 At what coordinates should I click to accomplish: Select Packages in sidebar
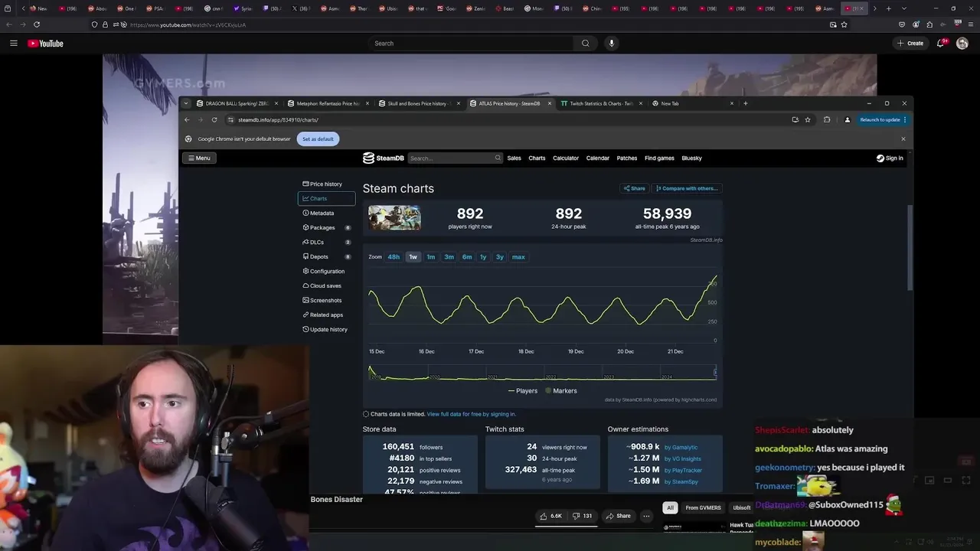326,228
